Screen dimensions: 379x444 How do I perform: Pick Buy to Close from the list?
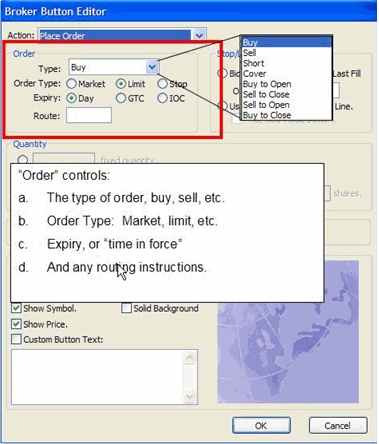(x=286, y=115)
